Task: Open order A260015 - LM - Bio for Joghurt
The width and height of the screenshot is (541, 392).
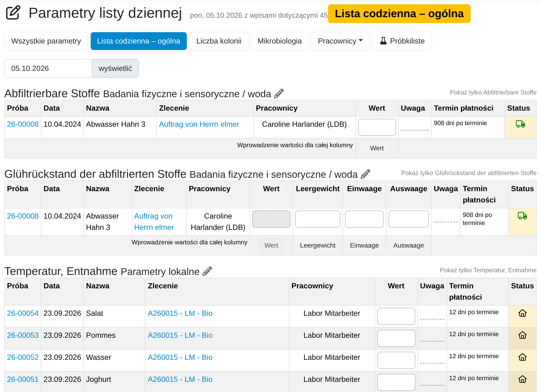Action: tap(180, 379)
